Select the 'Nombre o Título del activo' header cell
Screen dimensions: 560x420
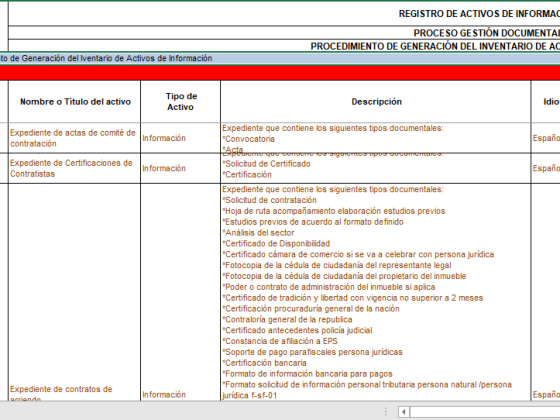coord(74,102)
